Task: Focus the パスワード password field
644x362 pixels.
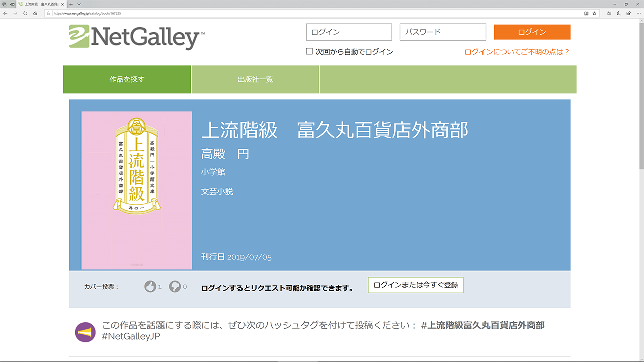Action: (x=443, y=32)
